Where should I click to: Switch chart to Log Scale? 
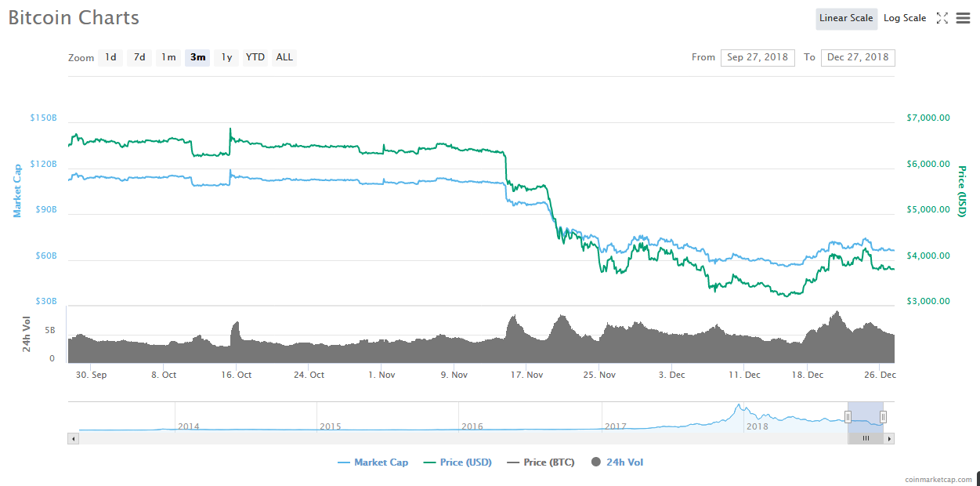click(905, 18)
